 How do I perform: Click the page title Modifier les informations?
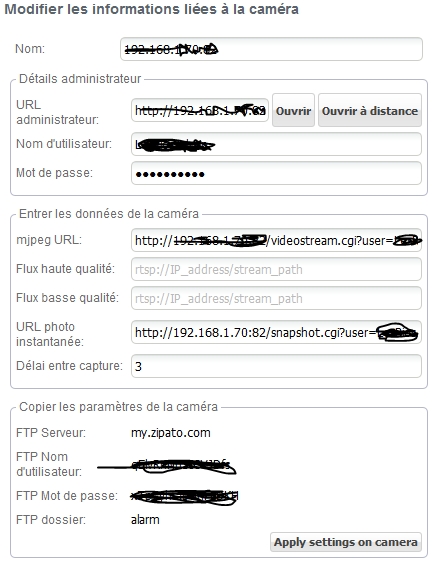[x=151, y=9]
